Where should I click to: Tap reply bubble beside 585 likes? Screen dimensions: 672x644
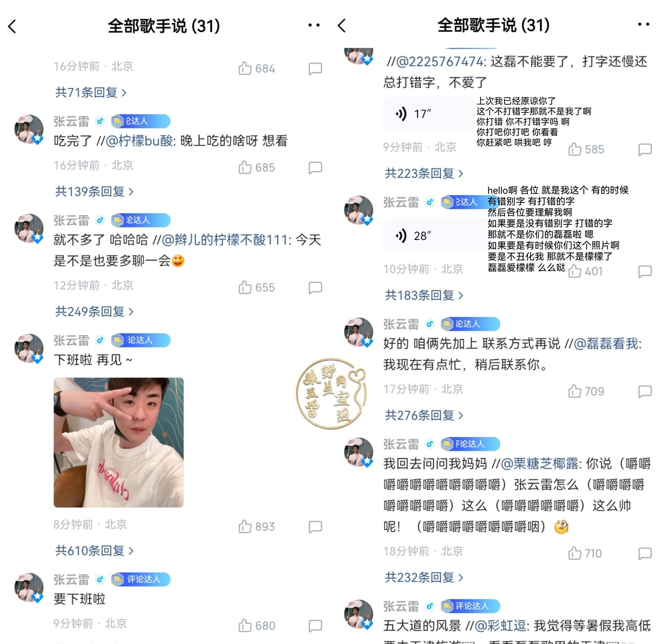click(645, 150)
